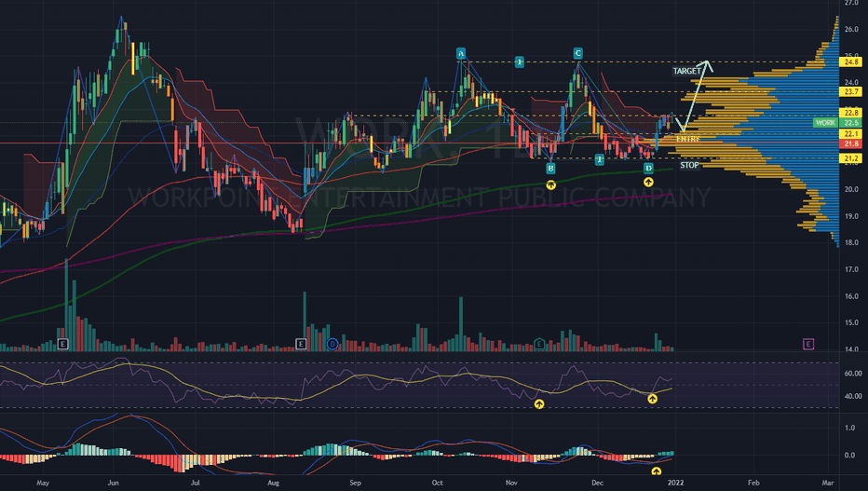Screen dimensions: 868x491
Task: Click the red 21.8 price label
Action: (851, 143)
